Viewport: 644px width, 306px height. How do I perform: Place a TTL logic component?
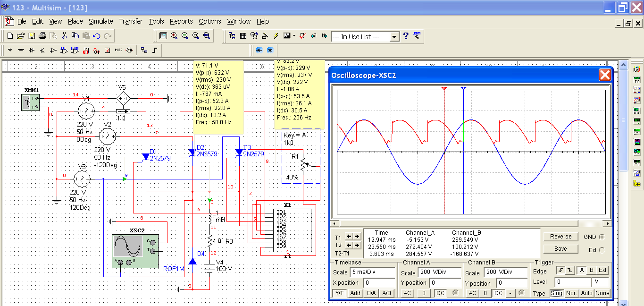64,50
